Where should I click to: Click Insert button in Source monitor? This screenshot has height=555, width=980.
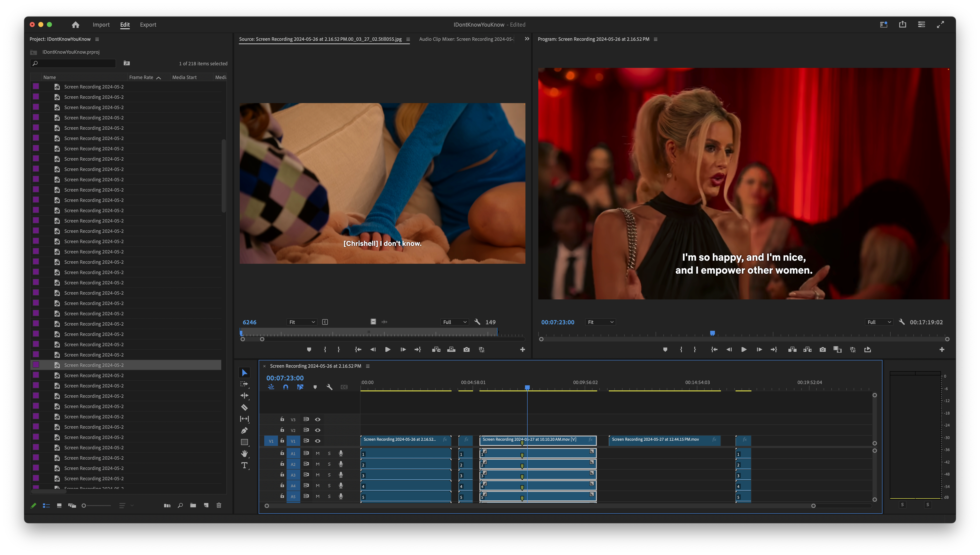pyautogui.click(x=436, y=349)
